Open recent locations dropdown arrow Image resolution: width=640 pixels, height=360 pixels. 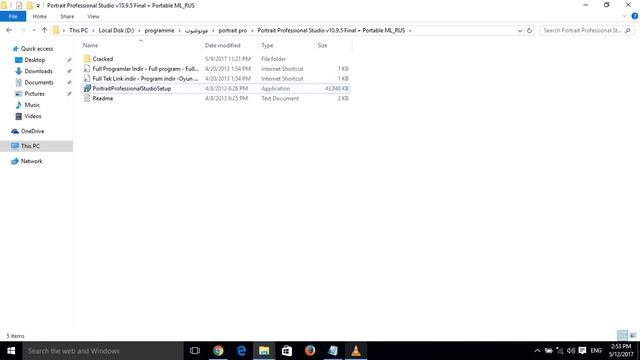(x=34, y=30)
